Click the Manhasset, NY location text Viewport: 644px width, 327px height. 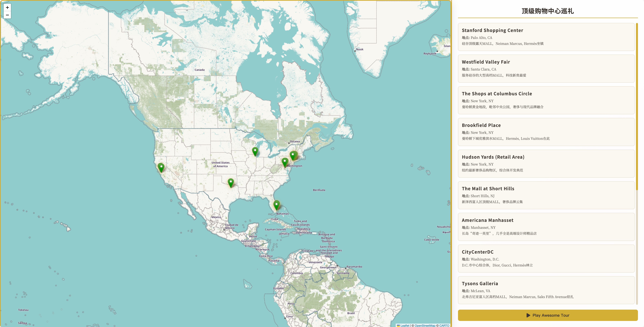tap(483, 228)
